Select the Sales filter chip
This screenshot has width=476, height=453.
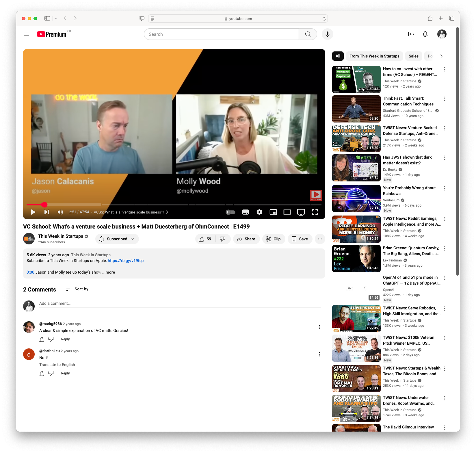413,56
